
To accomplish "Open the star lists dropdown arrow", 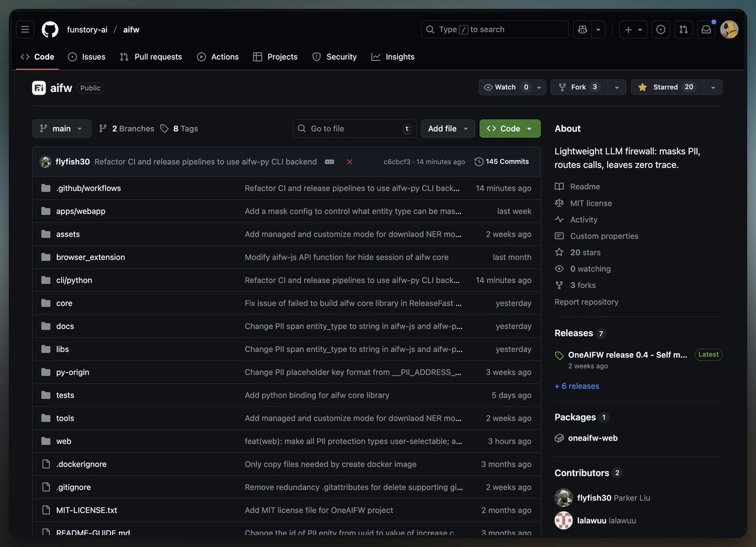I will click(713, 87).
